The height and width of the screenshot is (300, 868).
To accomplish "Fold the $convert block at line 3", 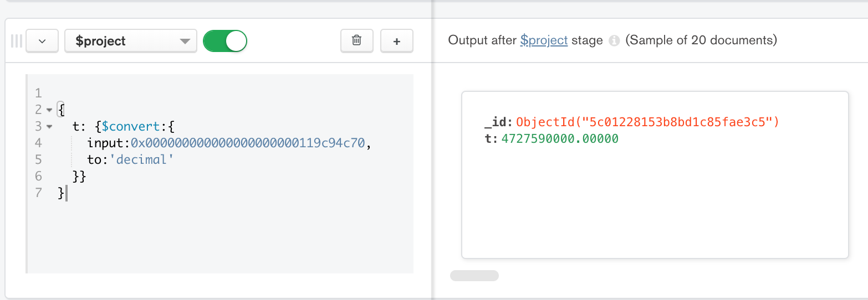I will (x=49, y=127).
